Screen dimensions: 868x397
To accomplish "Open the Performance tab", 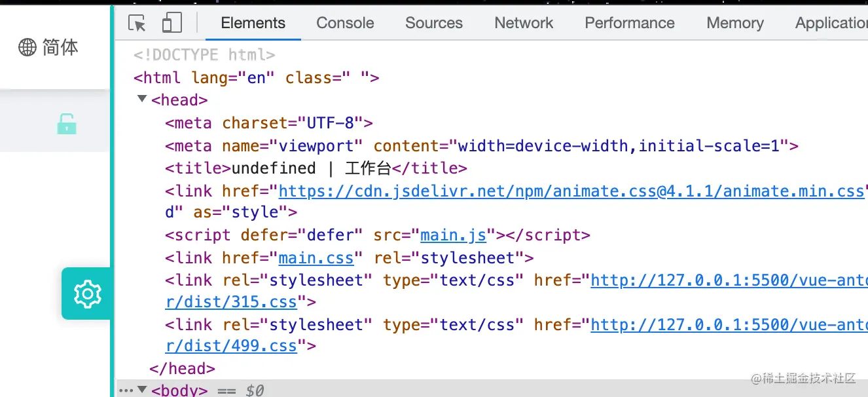I will pyautogui.click(x=630, y=23).
